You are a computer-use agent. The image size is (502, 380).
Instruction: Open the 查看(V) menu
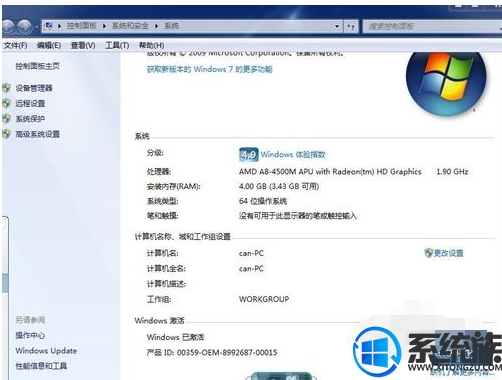[83, 45]
